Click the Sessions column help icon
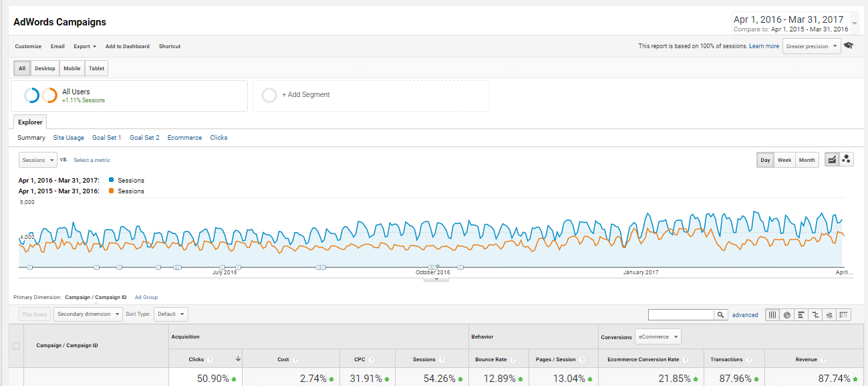The height and width of the screenshot is (386, 868). pos(442,360)
